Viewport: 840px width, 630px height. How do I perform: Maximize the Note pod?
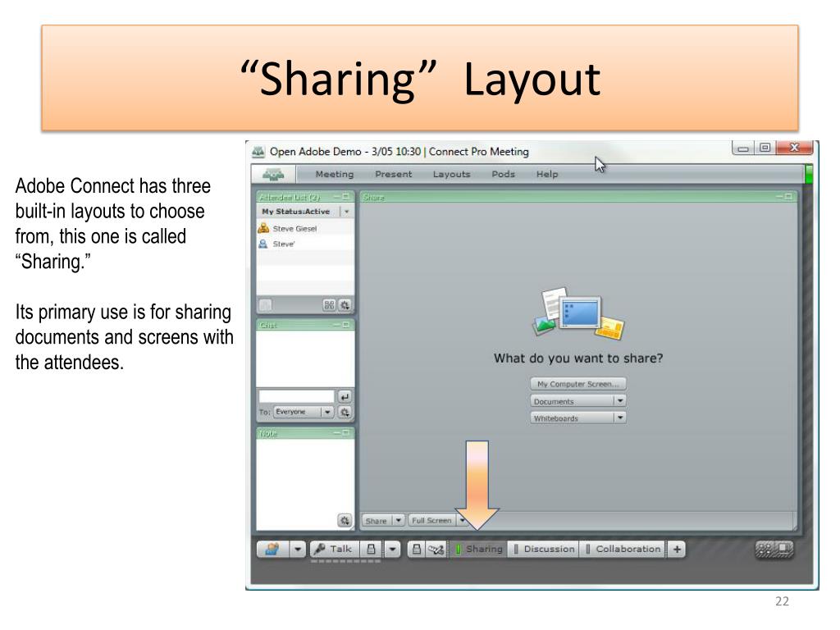[346, 431]
